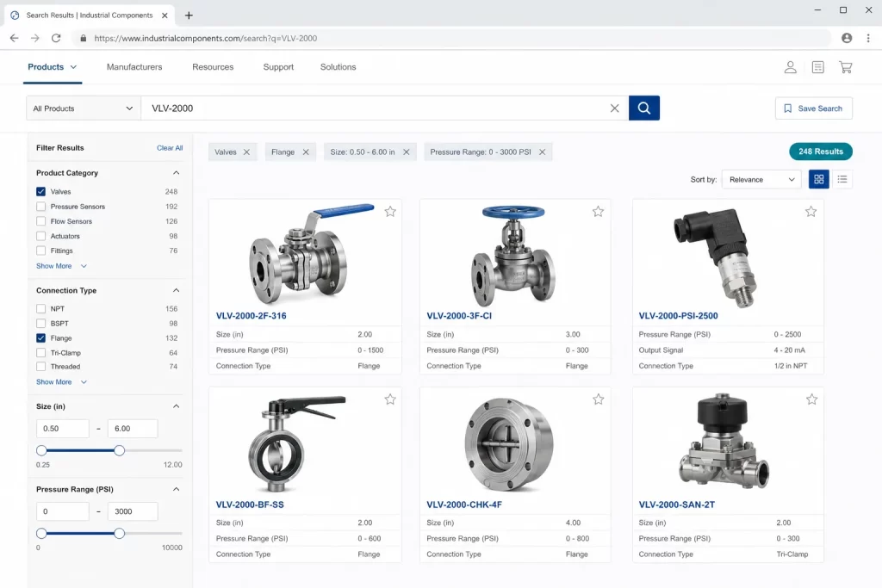Open the shopping cart icon
Screen dimensions: 882x588
(846, 67)
